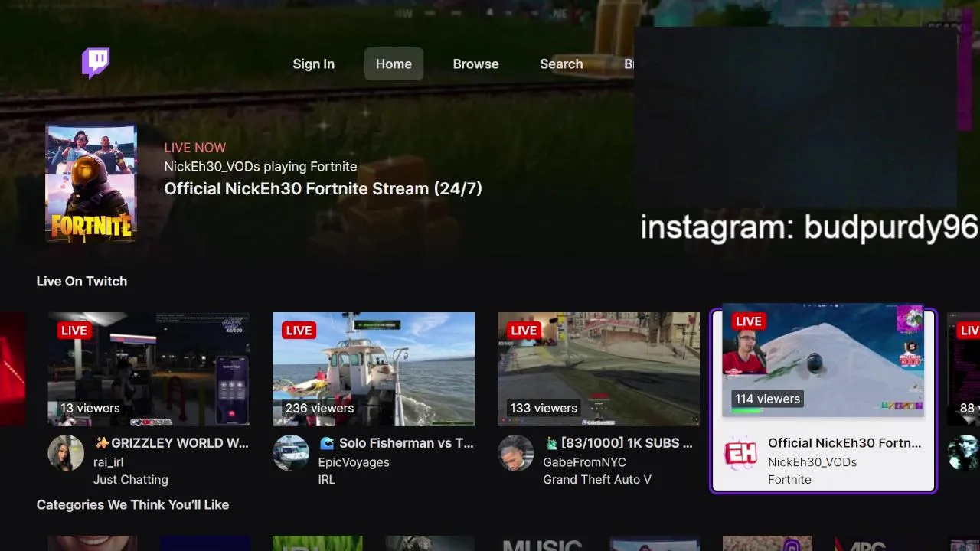Open GRIZZLEY WORLD stream title

(171, 443)
